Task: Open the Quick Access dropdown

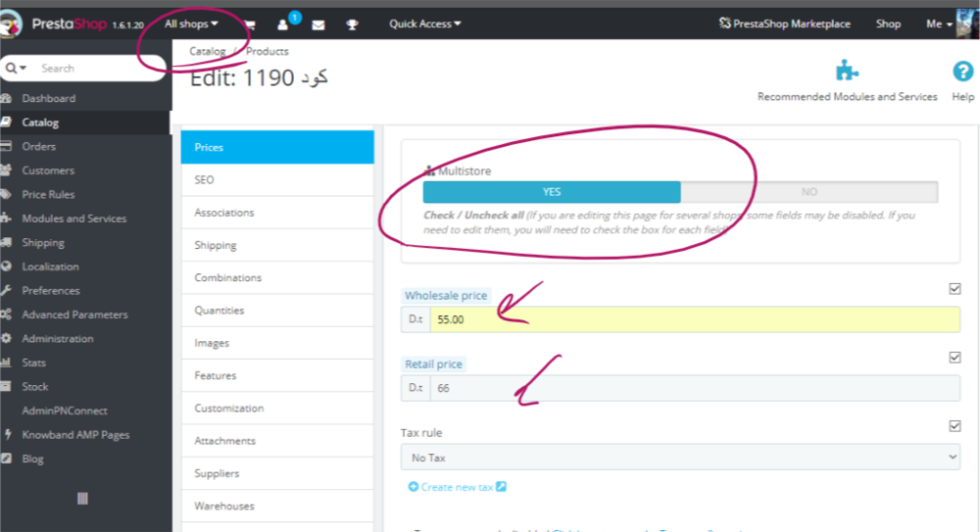Action: pyautogui.click(x=425, y=24)
